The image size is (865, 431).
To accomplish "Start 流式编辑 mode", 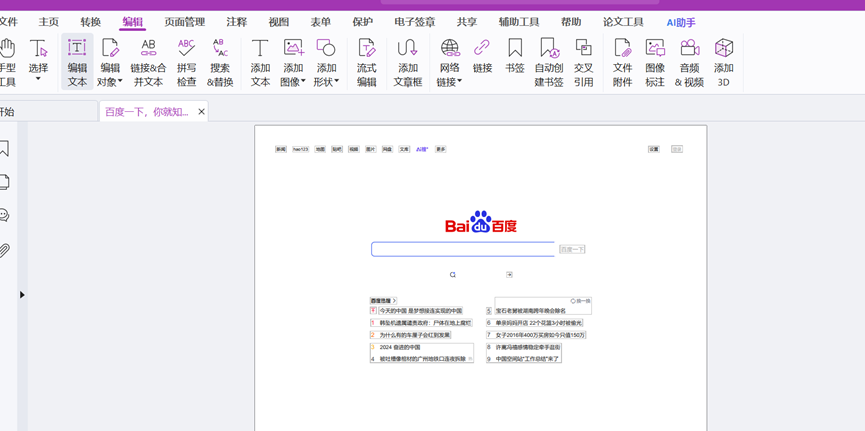I will (366, 62).
